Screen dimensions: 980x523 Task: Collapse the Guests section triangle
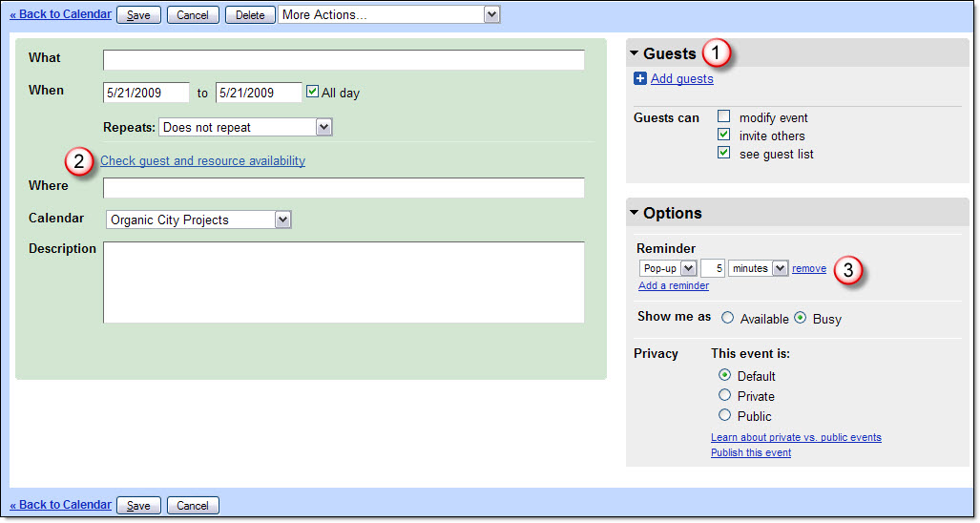tap(635, 53)
